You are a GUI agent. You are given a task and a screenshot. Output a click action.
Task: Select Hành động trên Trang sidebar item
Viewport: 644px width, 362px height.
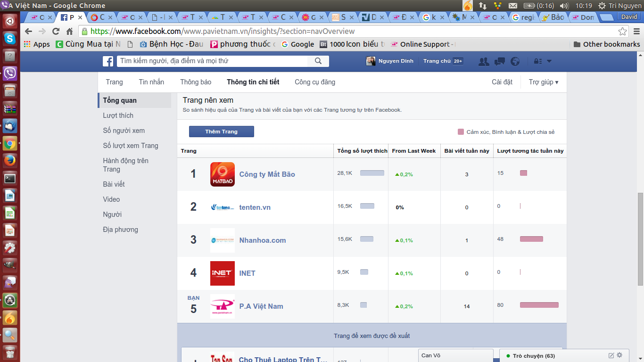(x=126, y=165)
